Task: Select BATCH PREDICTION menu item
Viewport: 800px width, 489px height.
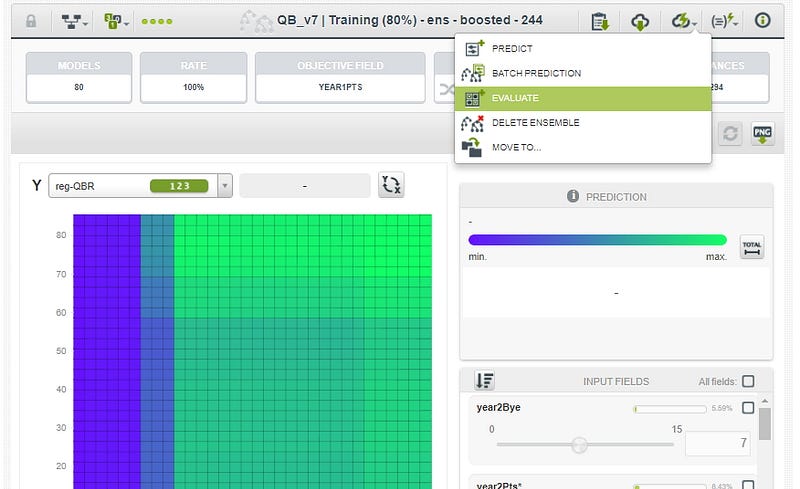Action: click(583, 73)
